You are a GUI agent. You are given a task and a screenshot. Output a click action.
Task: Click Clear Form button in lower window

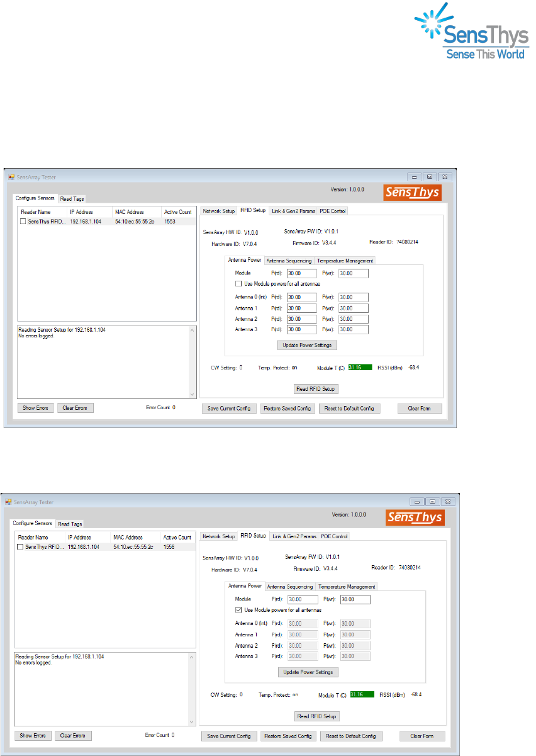(x=422, y=736)
